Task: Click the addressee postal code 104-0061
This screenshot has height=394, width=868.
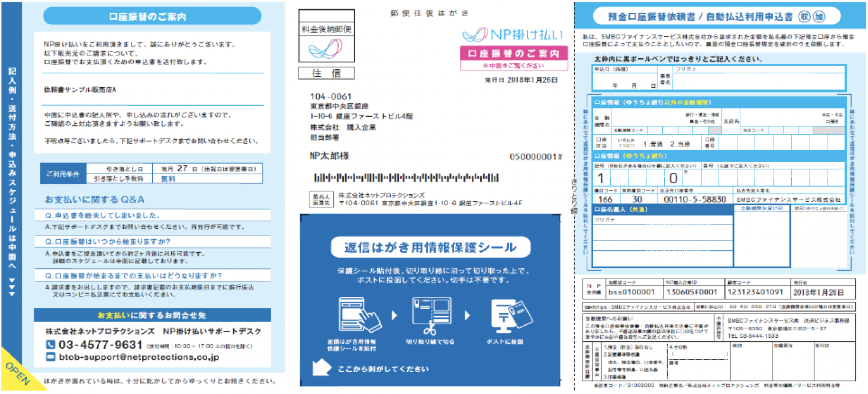Action: (x=331, y=96)
